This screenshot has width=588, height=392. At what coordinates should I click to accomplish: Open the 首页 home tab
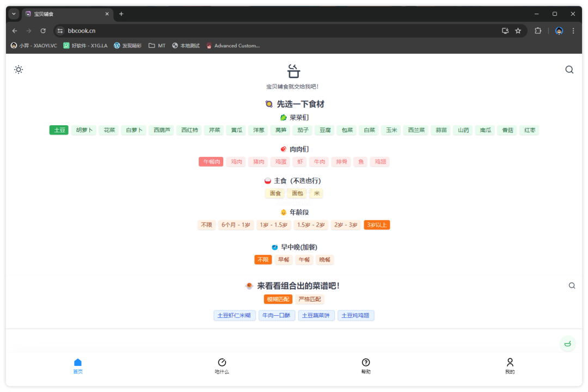[x=78, y=366]
